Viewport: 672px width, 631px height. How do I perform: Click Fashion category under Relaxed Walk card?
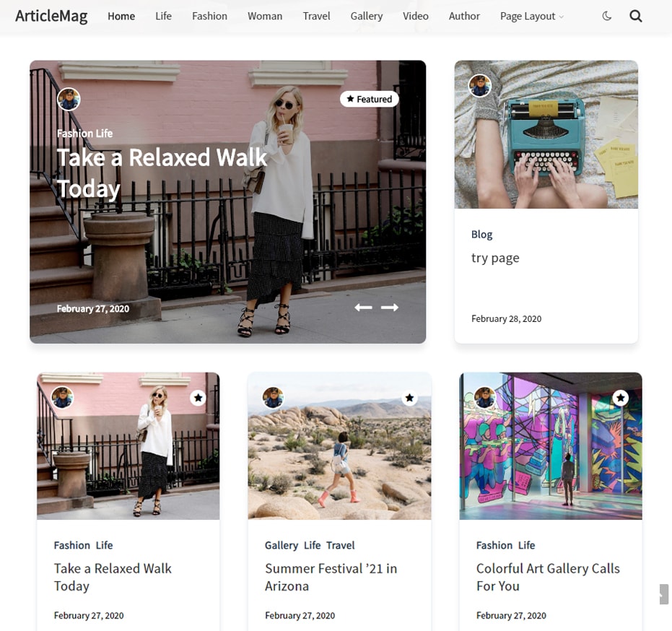(x=72, y=545)
